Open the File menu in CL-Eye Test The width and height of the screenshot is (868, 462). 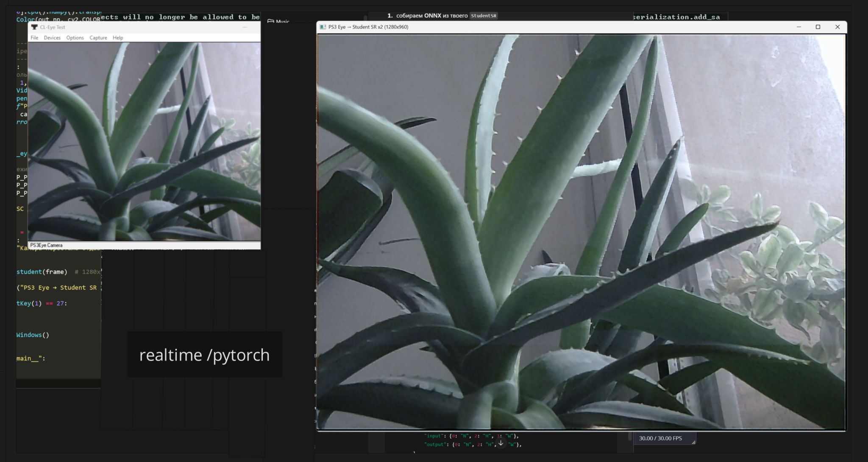point(35,38)
